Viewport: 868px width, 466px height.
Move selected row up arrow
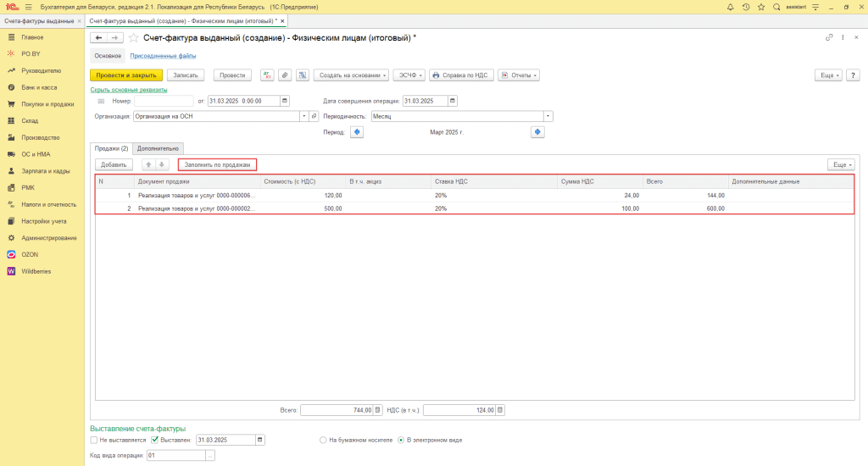[x=148, y=164]
